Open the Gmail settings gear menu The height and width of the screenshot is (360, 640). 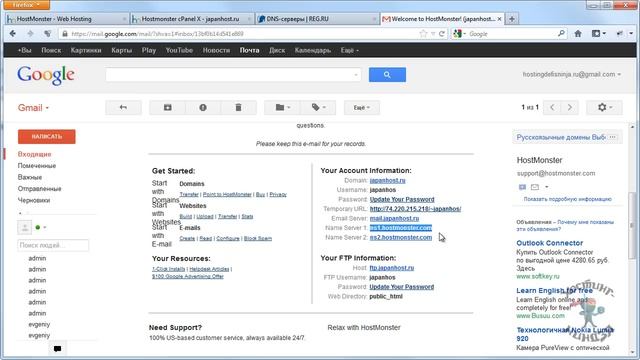click(604, 107)
